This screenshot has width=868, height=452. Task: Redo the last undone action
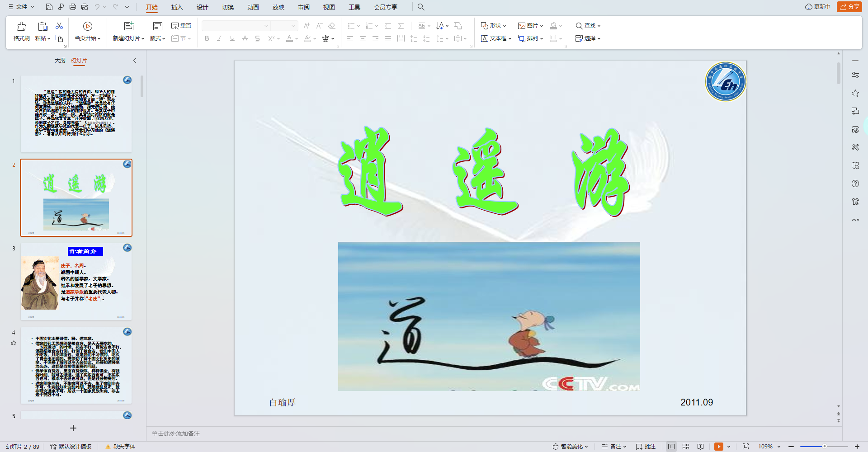pos(115,7)
